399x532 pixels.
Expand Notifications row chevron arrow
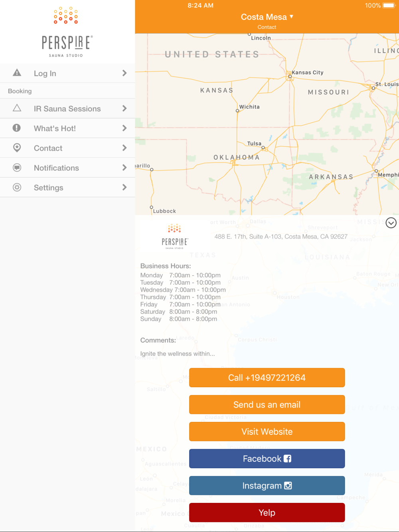pyautogui.click(x=124, y=167)
